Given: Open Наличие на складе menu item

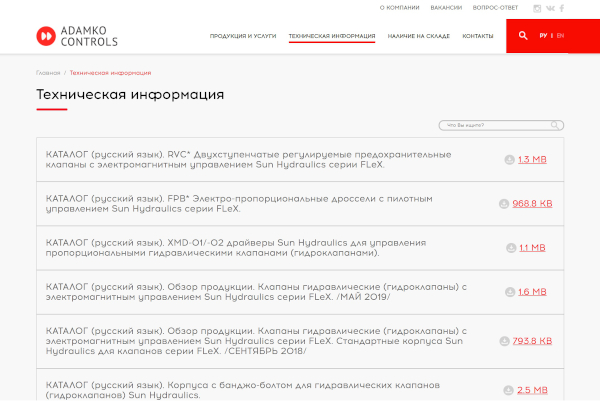Looking at the screenshot, I should click(x=419, y=36).
